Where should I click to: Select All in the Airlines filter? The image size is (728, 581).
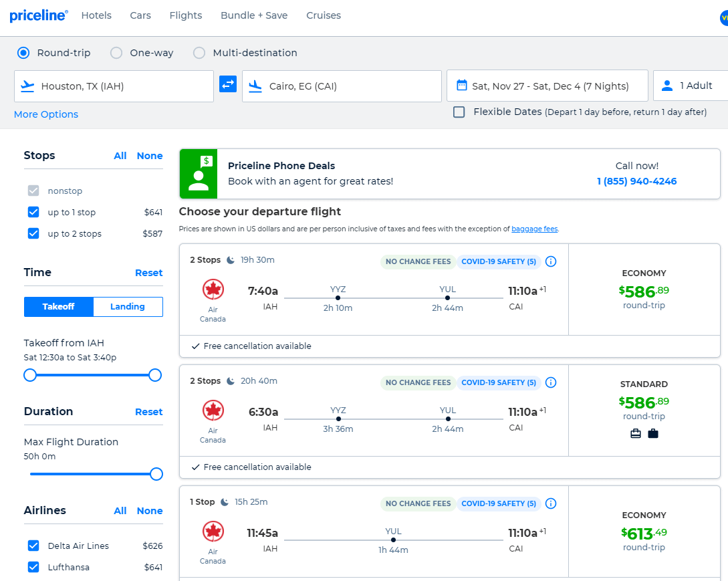click(x=120, y=511)
